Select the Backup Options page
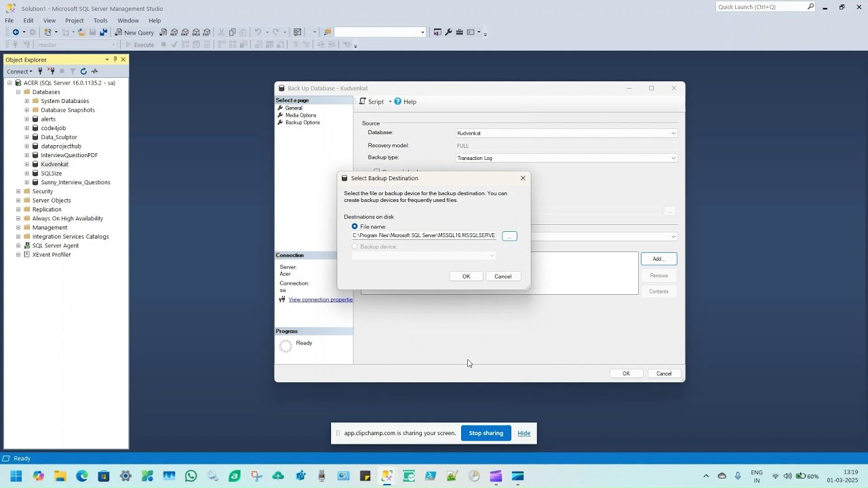This screenshot has width=868, height=488. coord(302,123)
